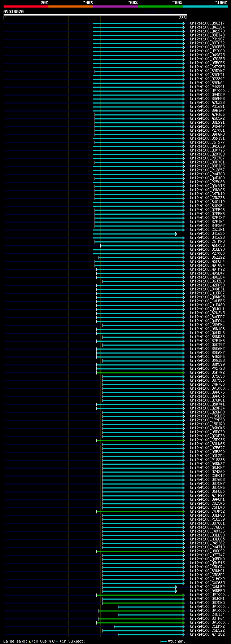Select hit label UniRef100_Q5K7W2
Viewport: 231px width, 644px height.
pos(207,372)
